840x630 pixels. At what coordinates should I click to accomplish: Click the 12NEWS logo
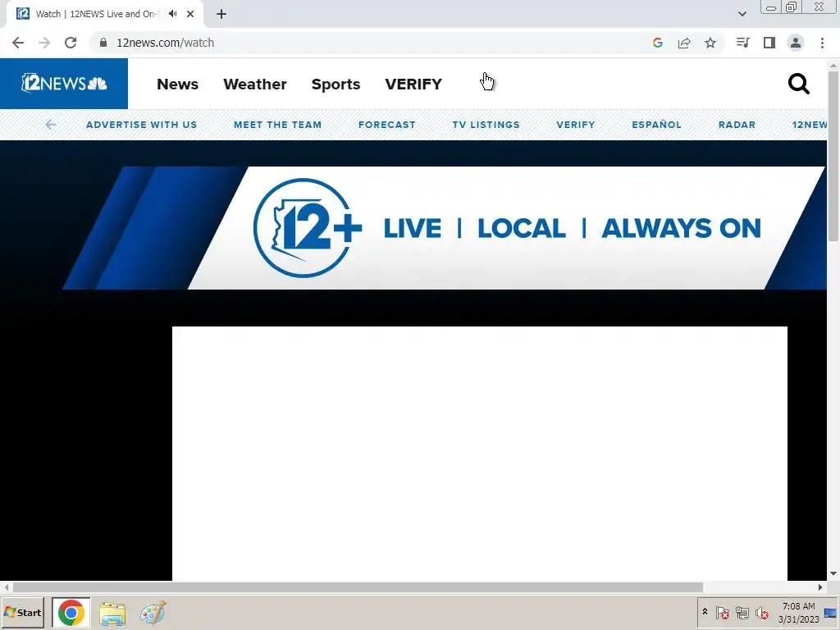pyautogui.click(x=64, y=84)
